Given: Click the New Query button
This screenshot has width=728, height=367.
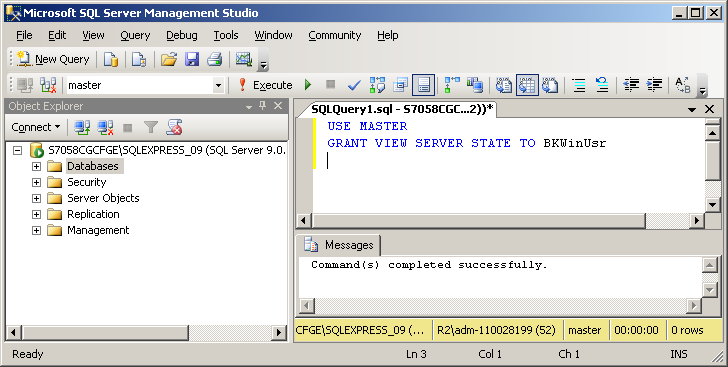Looking at the screenshot, I should pos(53,59).
